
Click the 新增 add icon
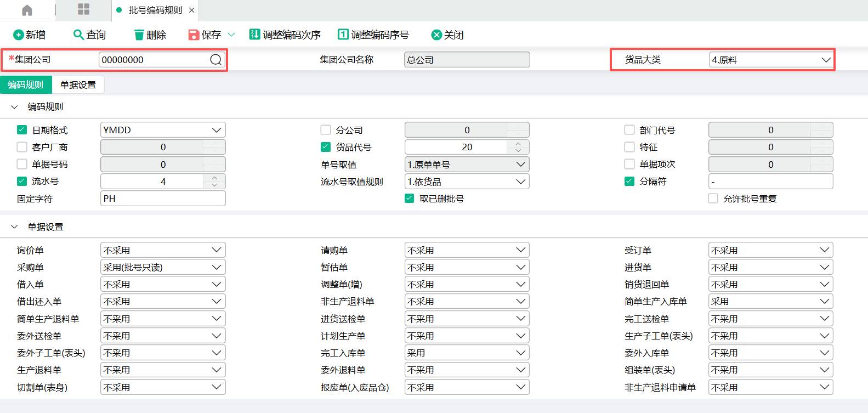[18, 35]
